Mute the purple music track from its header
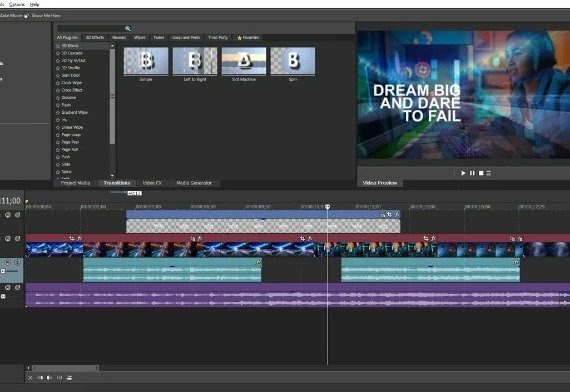 8,288
